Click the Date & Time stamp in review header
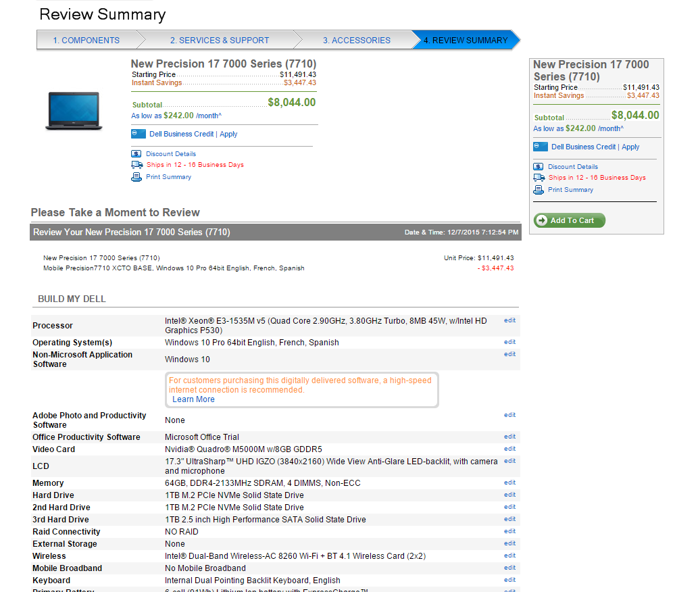Viewport: 700px width, 592px height. point(461,232)
